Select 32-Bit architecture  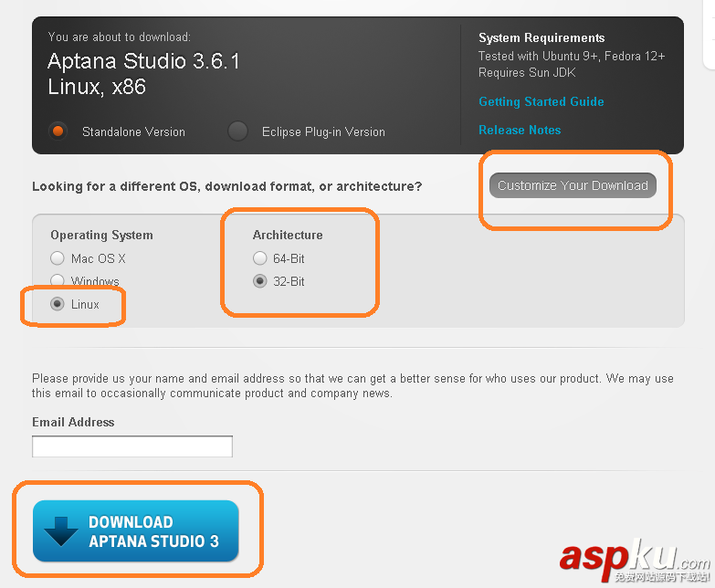(260, 281)
